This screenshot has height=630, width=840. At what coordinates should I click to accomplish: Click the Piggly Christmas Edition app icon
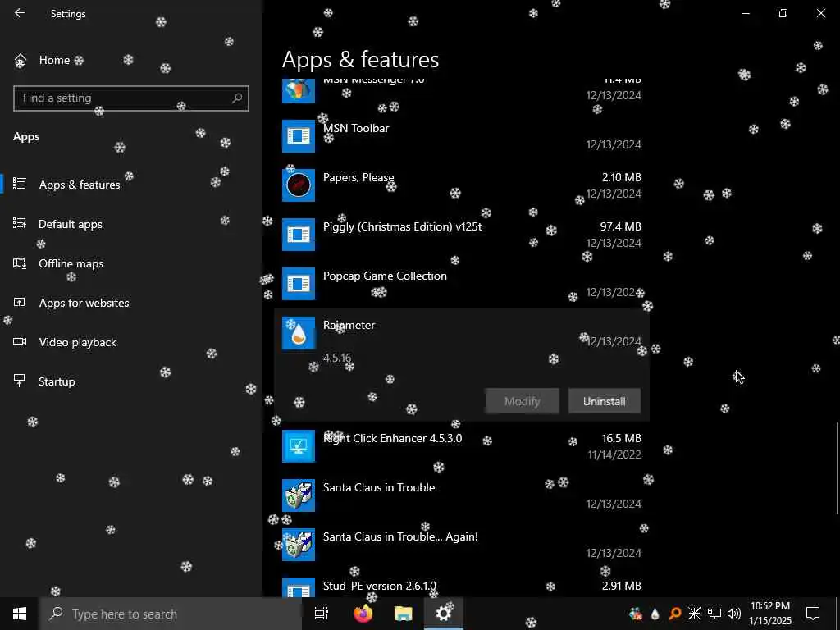(x=299, y=235)
